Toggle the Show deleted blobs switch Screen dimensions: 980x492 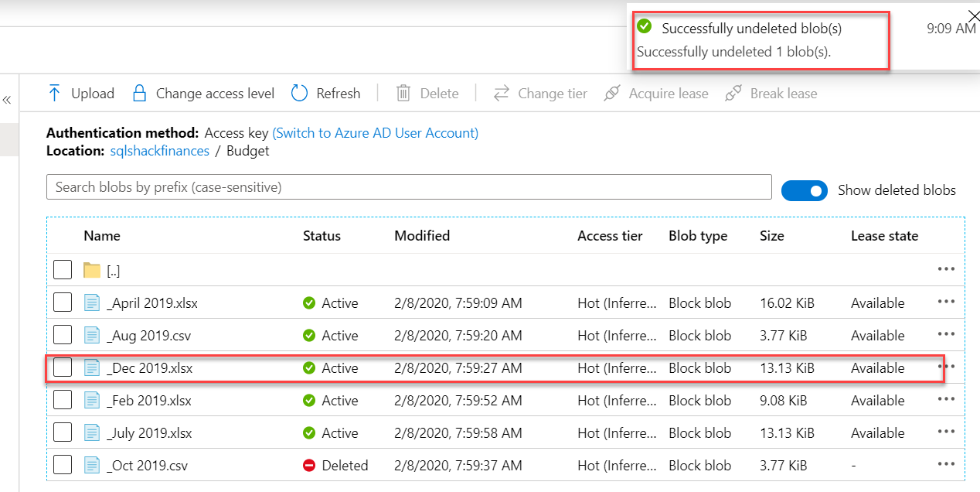coord(804,190)
